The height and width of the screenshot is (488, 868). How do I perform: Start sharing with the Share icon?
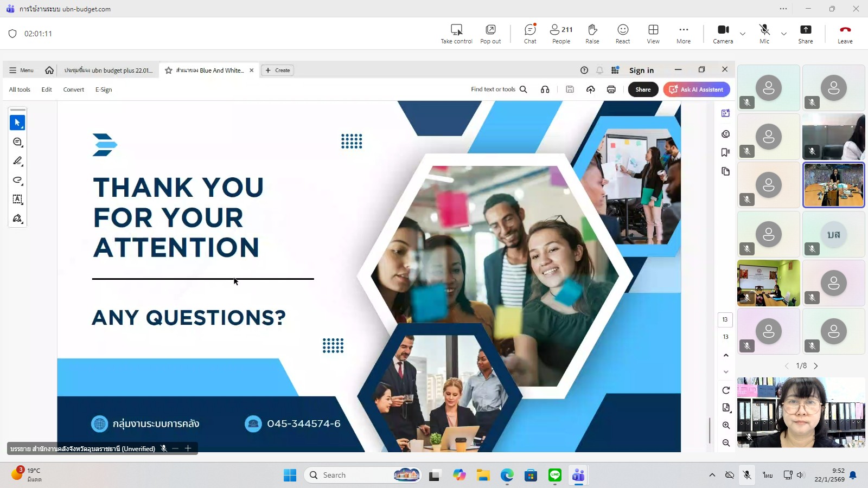click(x=806, y=34)
